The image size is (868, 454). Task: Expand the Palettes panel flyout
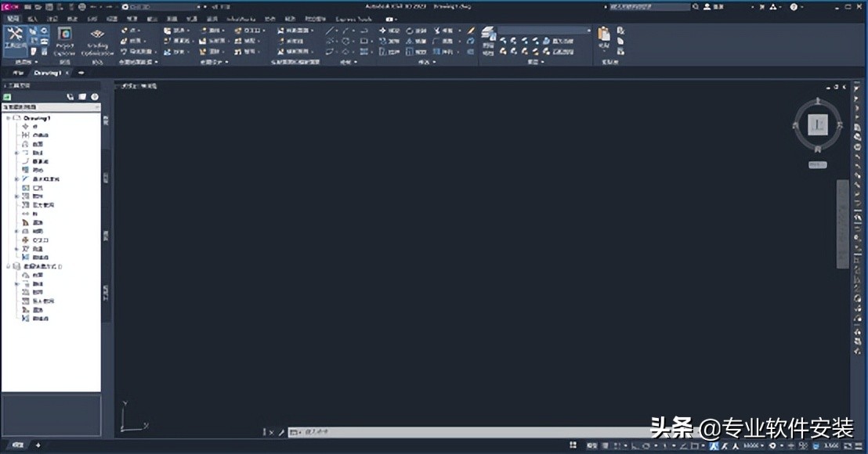point(26,62)
